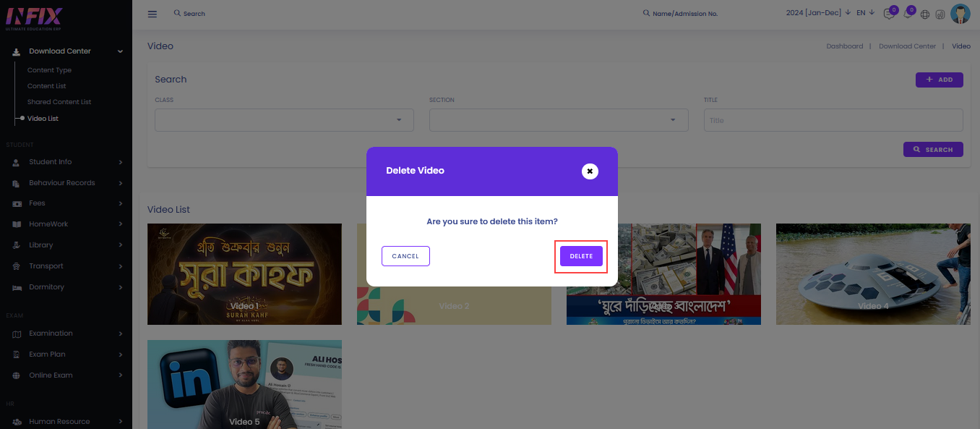980x429 pixels.
Task: Click the HomeWork book icon
Action: point(17,224)
